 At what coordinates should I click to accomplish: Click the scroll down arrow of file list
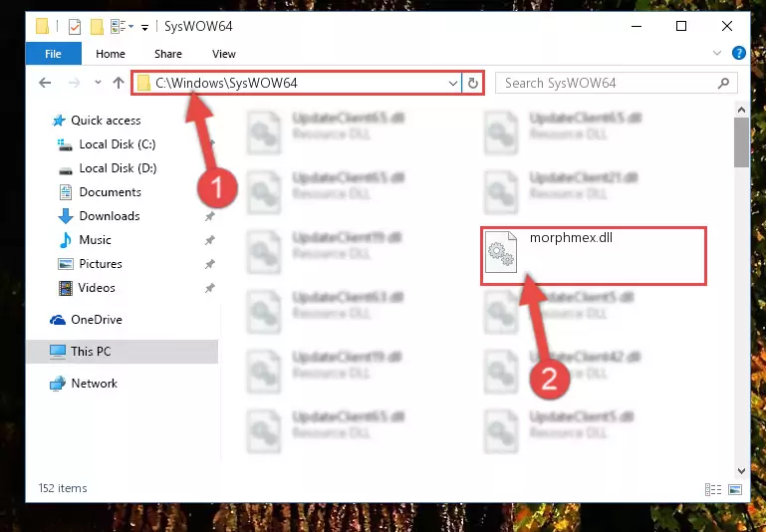(741, 471)
